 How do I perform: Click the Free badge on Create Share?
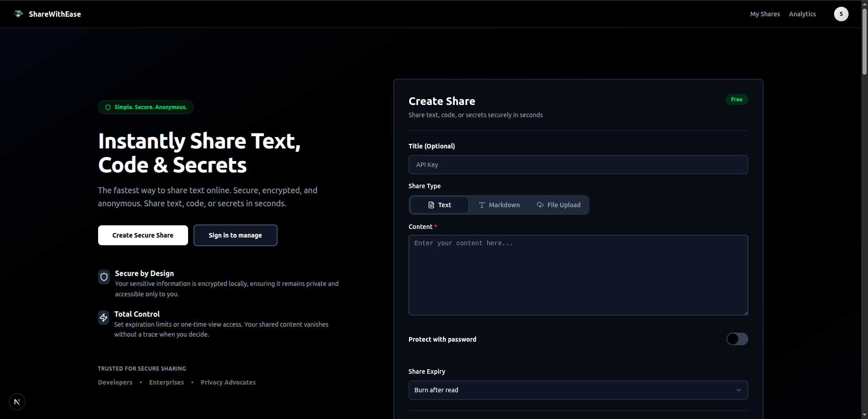736,100
